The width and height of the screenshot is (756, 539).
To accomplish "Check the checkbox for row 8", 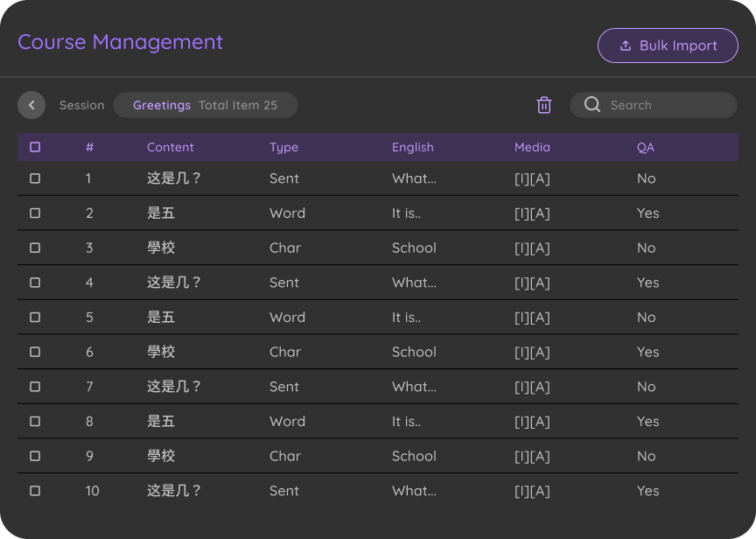I will click(35, 422).
